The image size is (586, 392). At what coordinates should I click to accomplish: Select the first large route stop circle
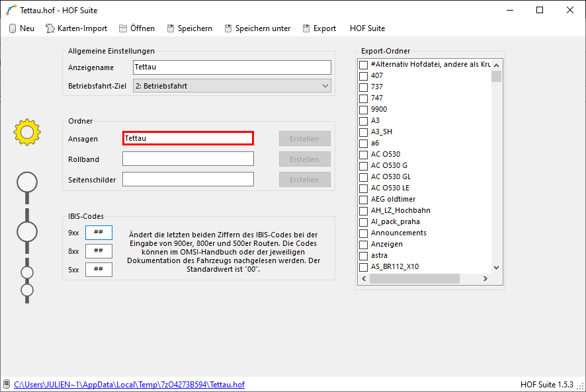[27, 182]
